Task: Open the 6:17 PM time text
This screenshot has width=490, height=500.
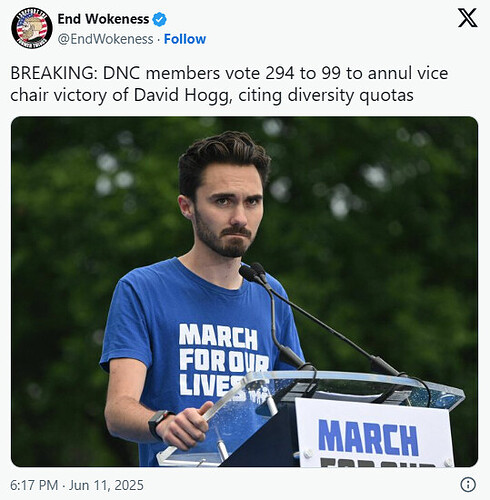Action: [34, 485]
